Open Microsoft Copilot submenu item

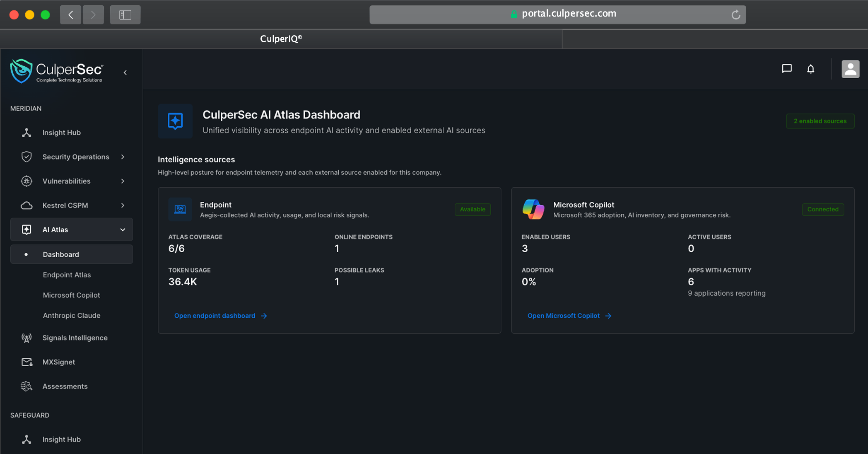[71, 295]
